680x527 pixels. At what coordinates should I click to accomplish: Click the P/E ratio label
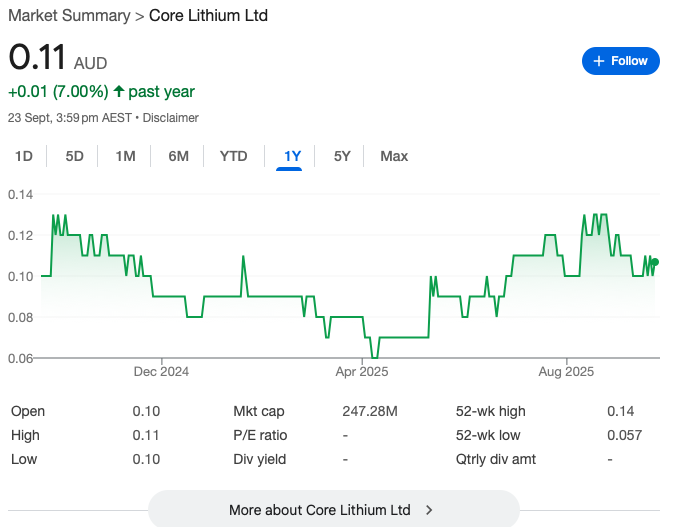[260, 435]
